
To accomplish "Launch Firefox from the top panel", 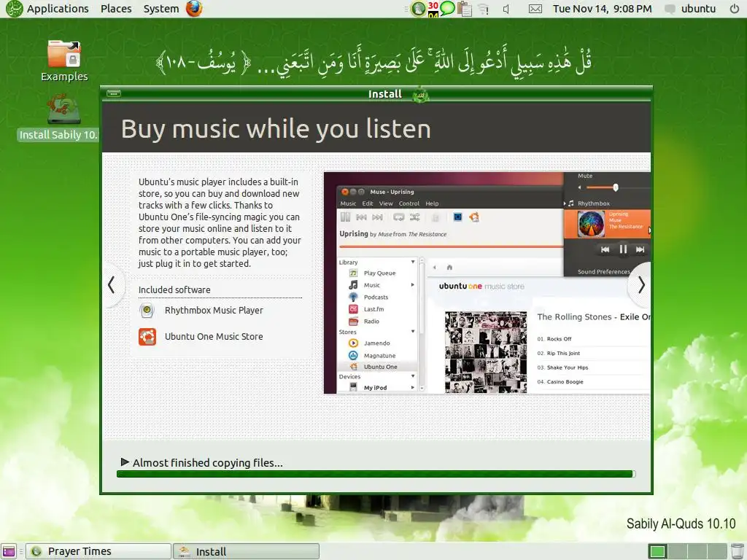I will [x=194, y=9].
